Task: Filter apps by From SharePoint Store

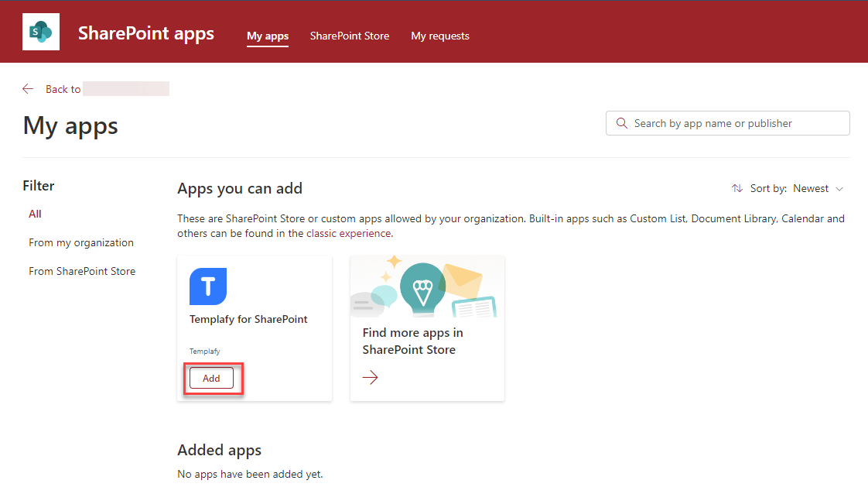Action: point(82,271)
